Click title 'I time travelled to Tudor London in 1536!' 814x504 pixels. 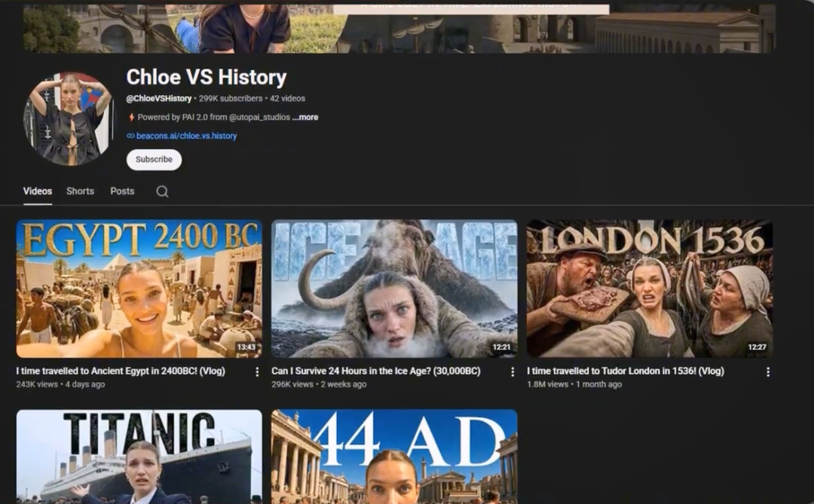(x=626, y=371)
